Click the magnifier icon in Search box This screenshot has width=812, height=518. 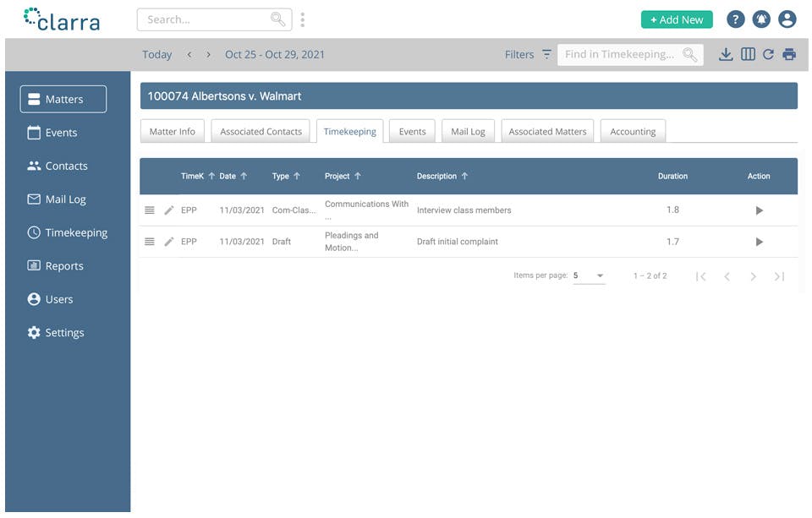(277, 19)
